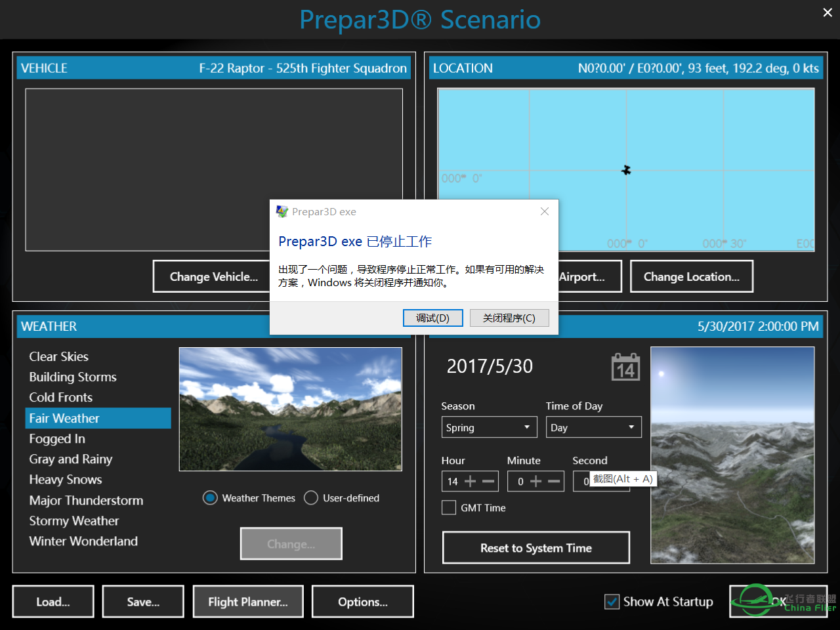This screenshot has height=630, width=840.
Task: Click the aircraft marker on the map
Action: point(626,170)
